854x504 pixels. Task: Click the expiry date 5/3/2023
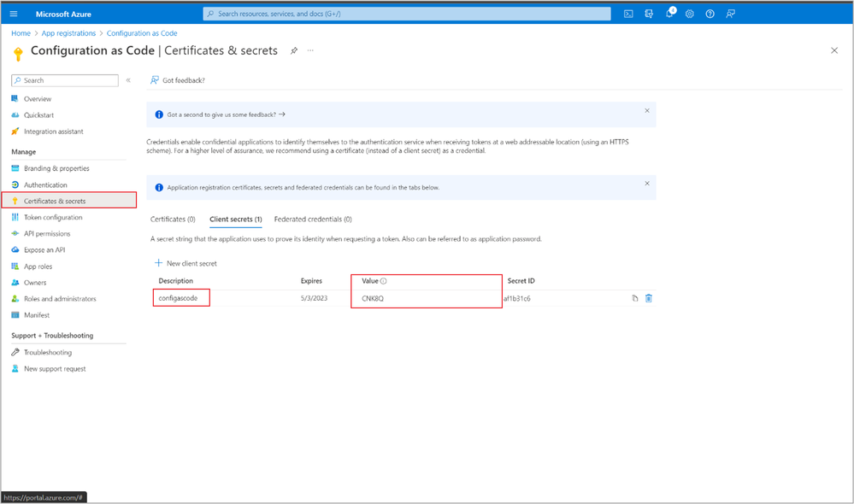tap(315, 298)
